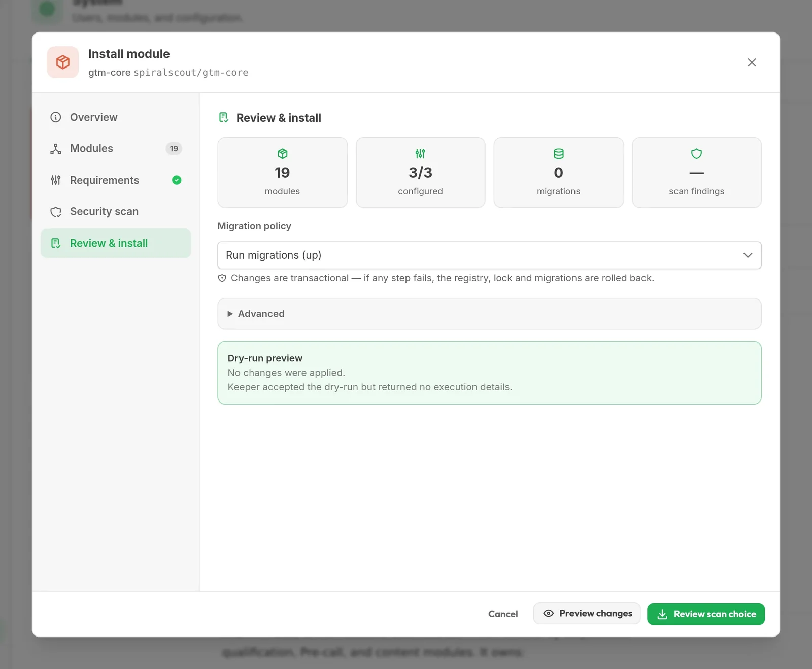
Task: Open the Overview section
Action: [x=116, y=117]
